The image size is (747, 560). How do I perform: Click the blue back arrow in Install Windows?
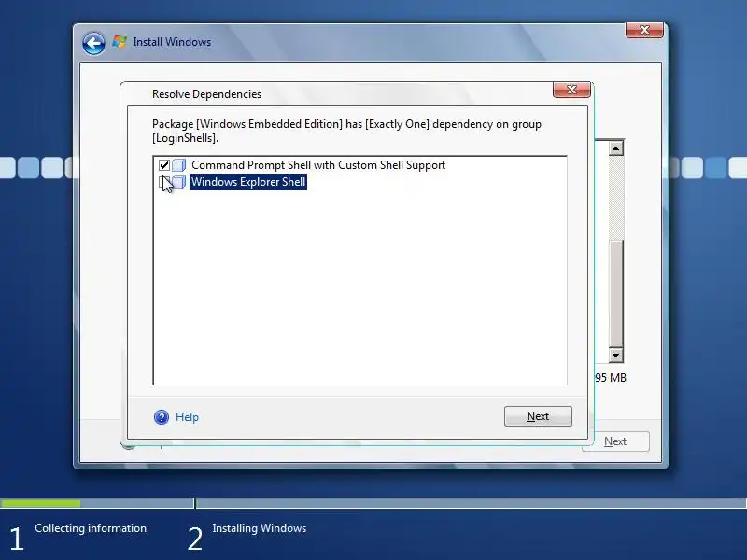(x=93, y=44)
